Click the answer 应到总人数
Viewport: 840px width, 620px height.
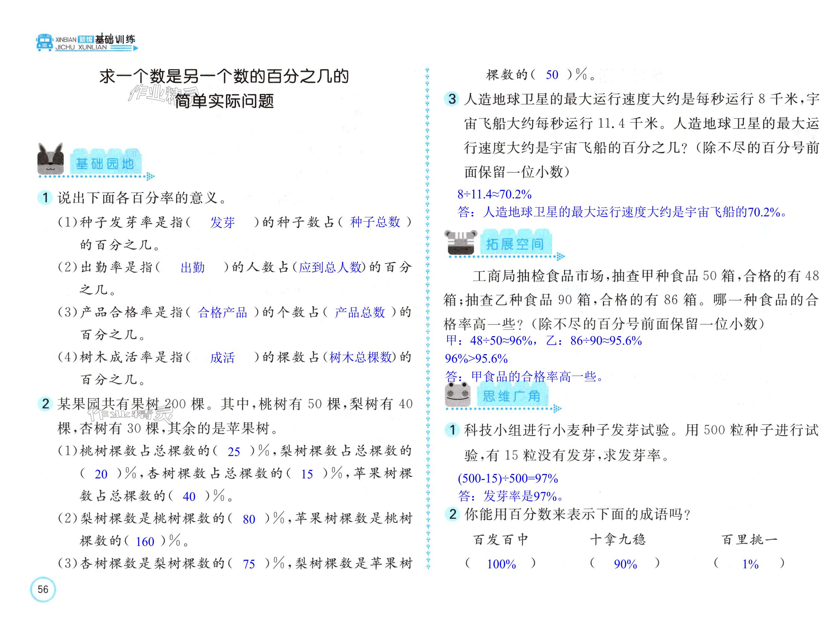(330, 267)
